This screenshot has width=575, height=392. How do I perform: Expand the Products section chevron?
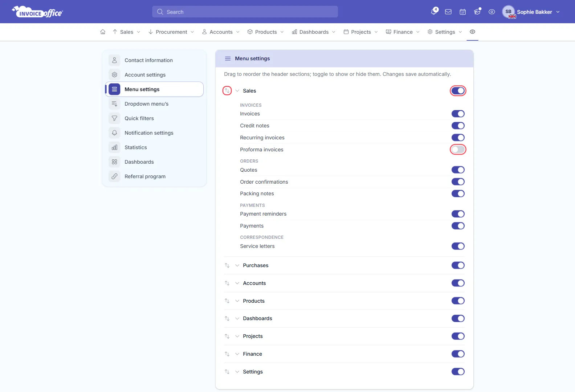[237, 301]
